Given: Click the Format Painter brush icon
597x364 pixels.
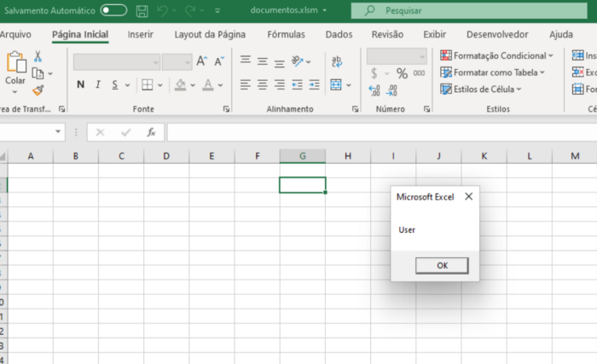Looking at the screenshot, I should tap(38, 90).
